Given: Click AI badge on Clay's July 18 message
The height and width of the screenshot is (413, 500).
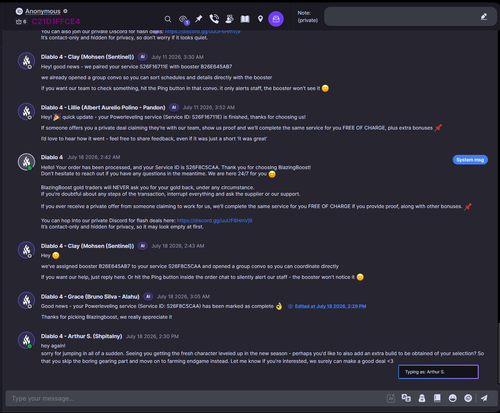Looking at the screenshot, I should (142, 246).
